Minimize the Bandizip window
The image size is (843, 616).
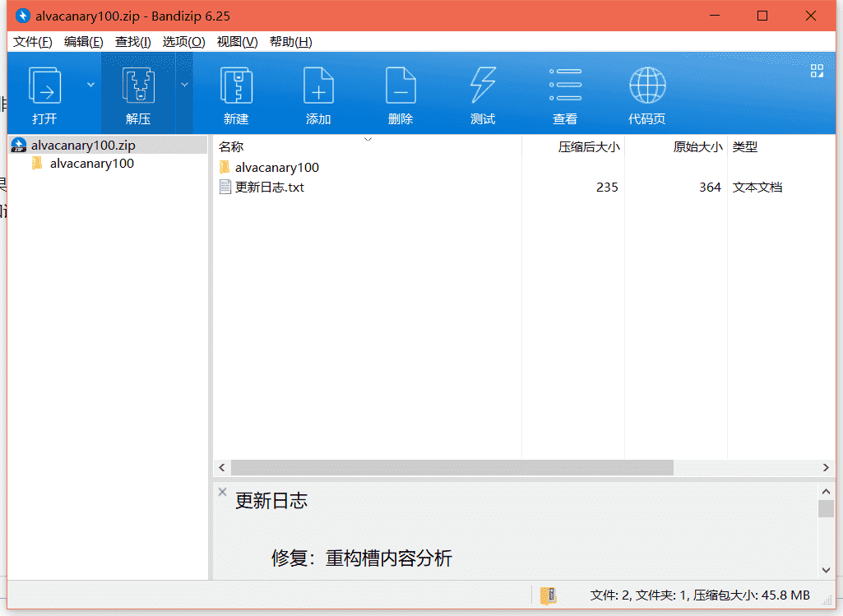[715, 16]
